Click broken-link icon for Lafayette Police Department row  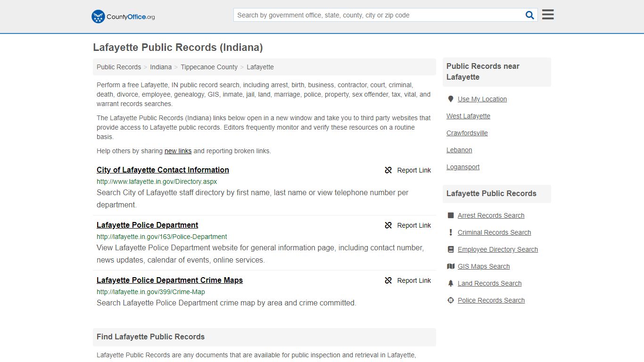tap(388, 225)
